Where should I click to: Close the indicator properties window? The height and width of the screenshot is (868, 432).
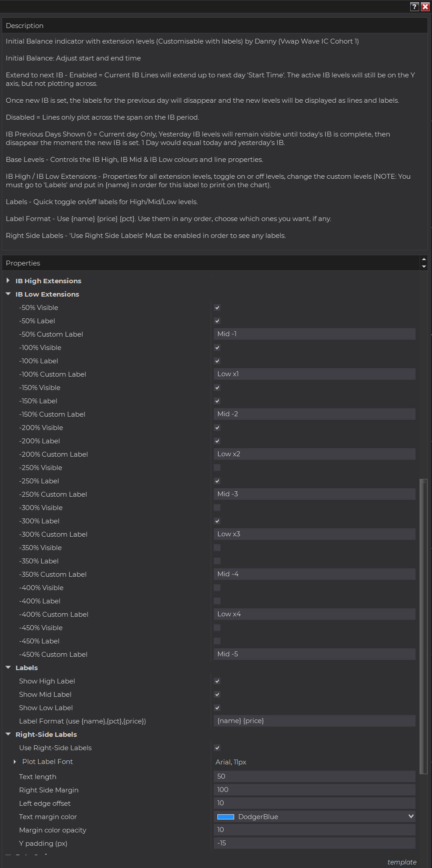tap(425, 7)
